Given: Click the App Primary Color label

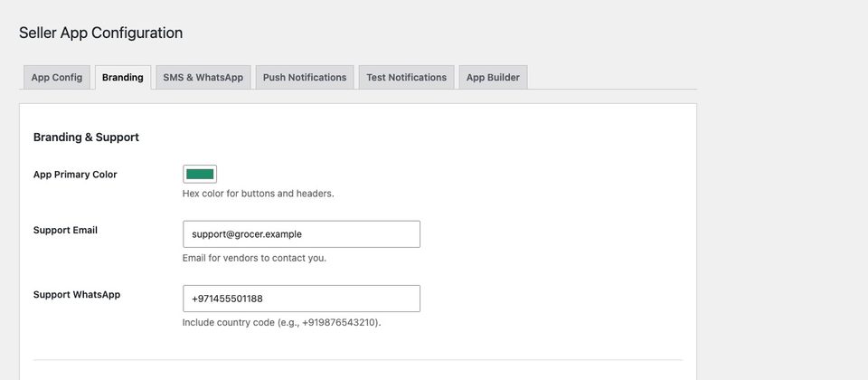Looking at the screenshot, I should pyautogui.click(x=75, y=175).
